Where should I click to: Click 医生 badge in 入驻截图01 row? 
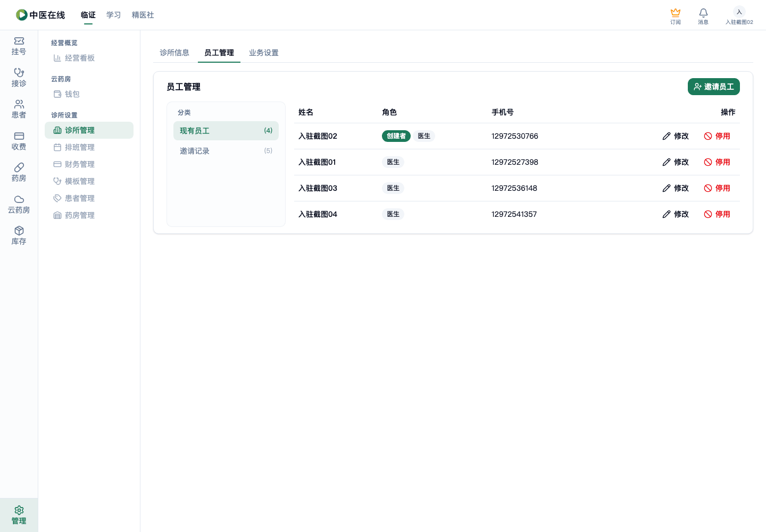pos(393,162)
